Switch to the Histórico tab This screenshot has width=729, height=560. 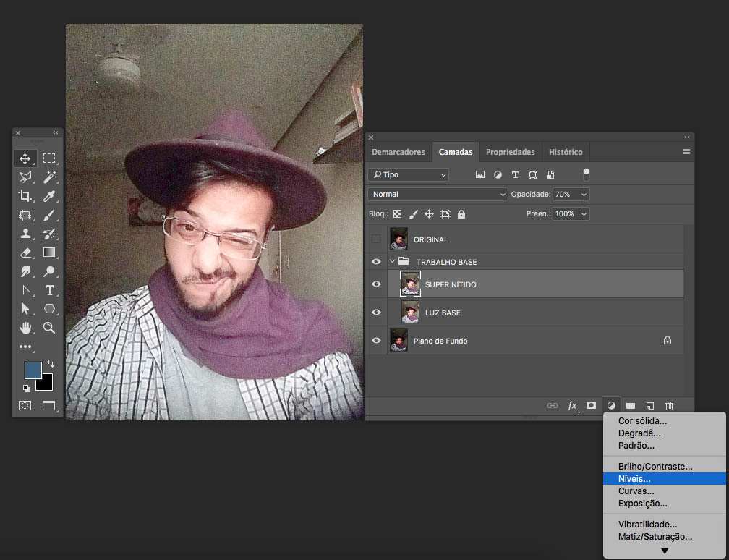(566, 152)
